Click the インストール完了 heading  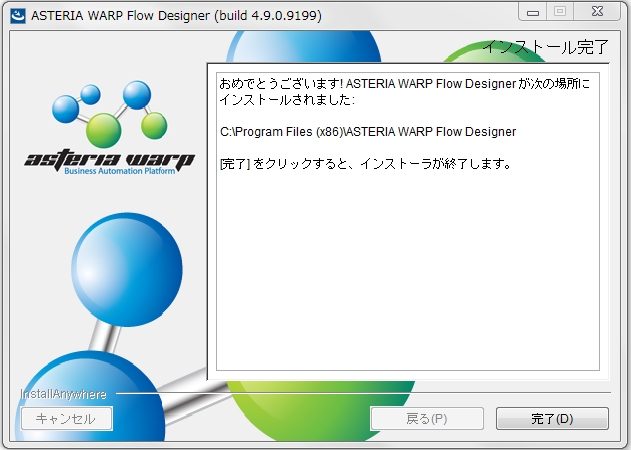coord(546,47)
